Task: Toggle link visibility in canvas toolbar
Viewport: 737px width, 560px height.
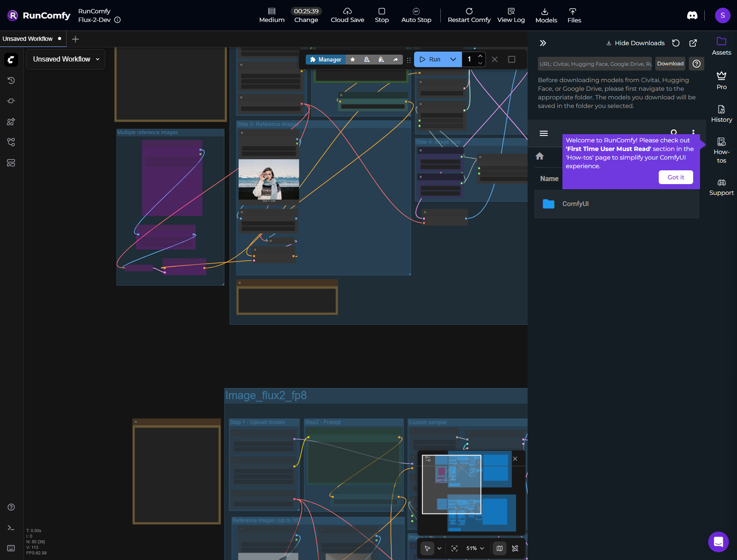Action: coord(515,548)
